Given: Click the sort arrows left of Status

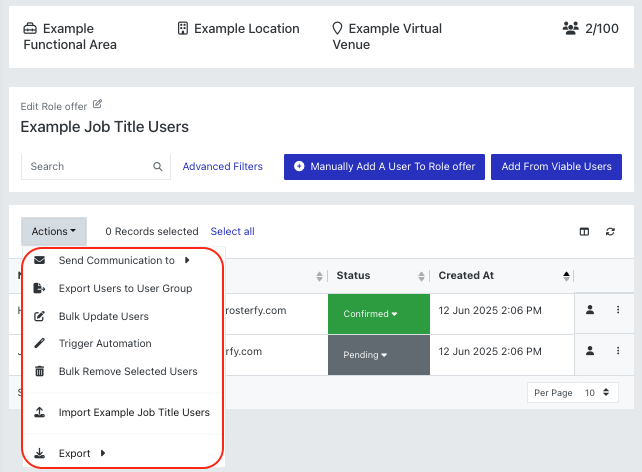Looking at the screenshot, I should (319, 276).
